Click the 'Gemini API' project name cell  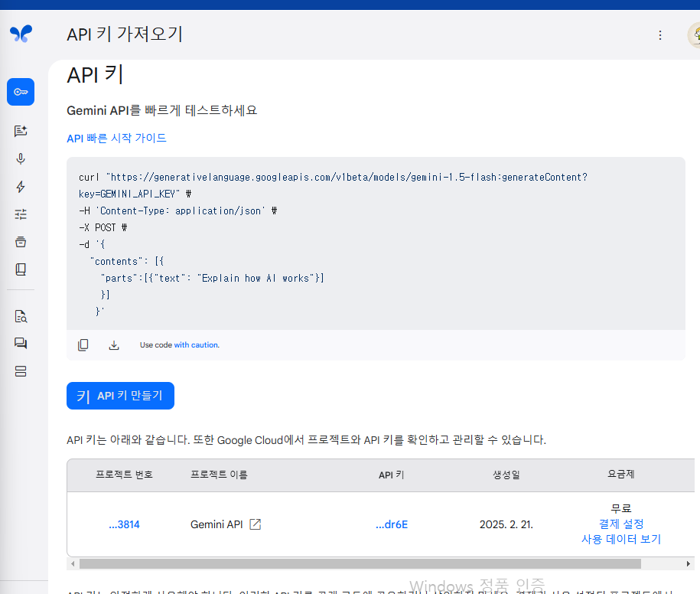pos(217,524)
